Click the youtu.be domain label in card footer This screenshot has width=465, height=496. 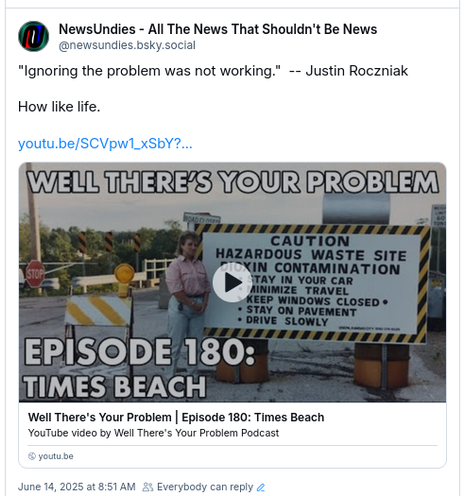click(56, 456)
